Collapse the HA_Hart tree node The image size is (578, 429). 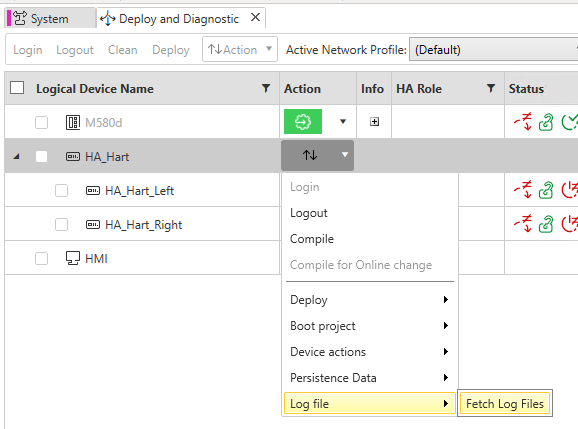16,157
